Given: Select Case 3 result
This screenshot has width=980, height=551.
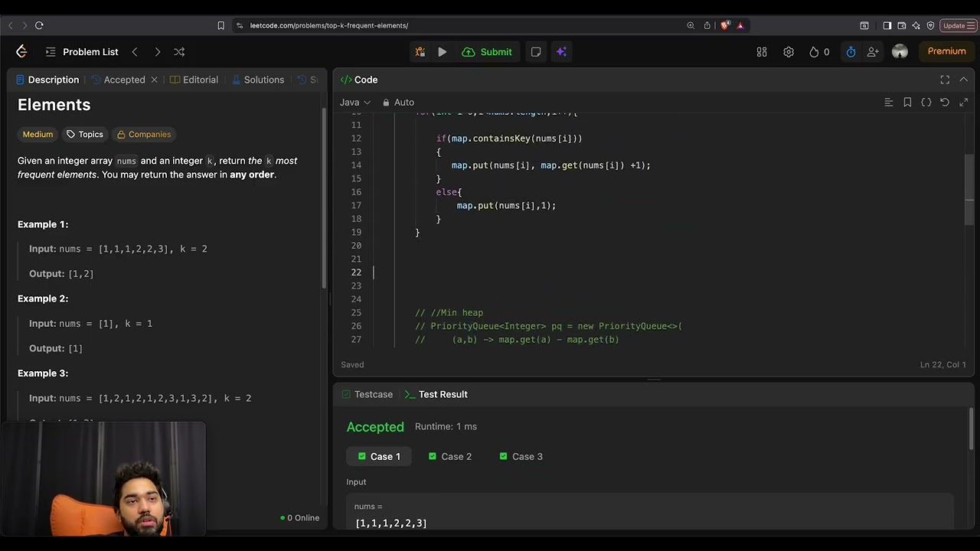Looking at the screenshot, I should pyautogui.click(x=521, y=456).
